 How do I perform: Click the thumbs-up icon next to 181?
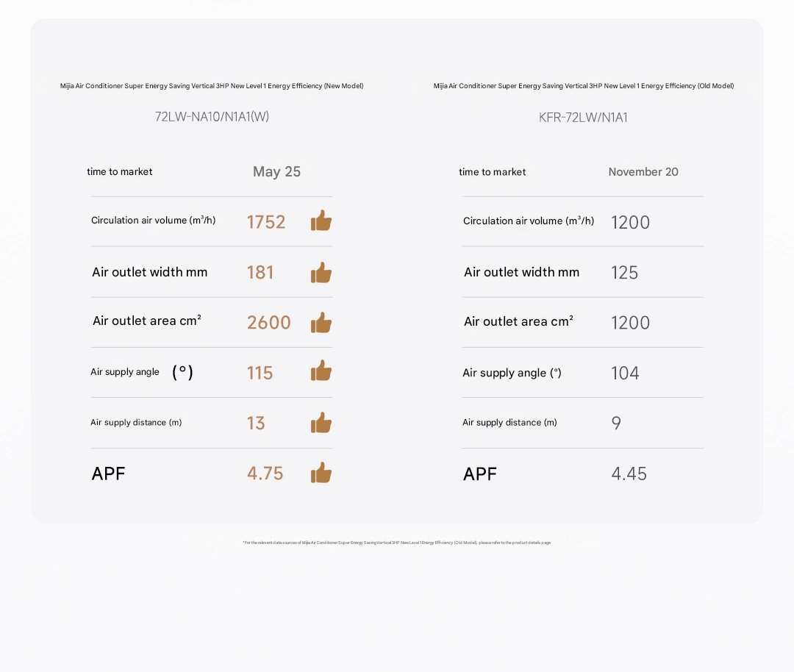tap(321, 273)
